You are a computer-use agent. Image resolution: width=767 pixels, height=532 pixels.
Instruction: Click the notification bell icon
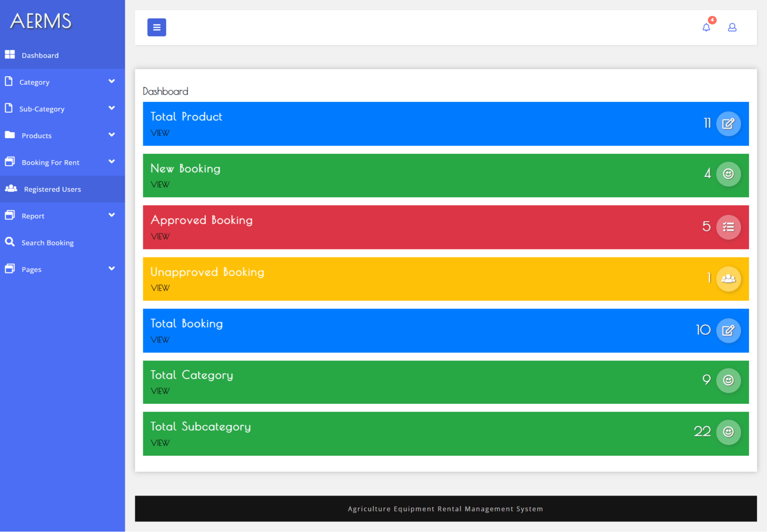click(706, 27)
